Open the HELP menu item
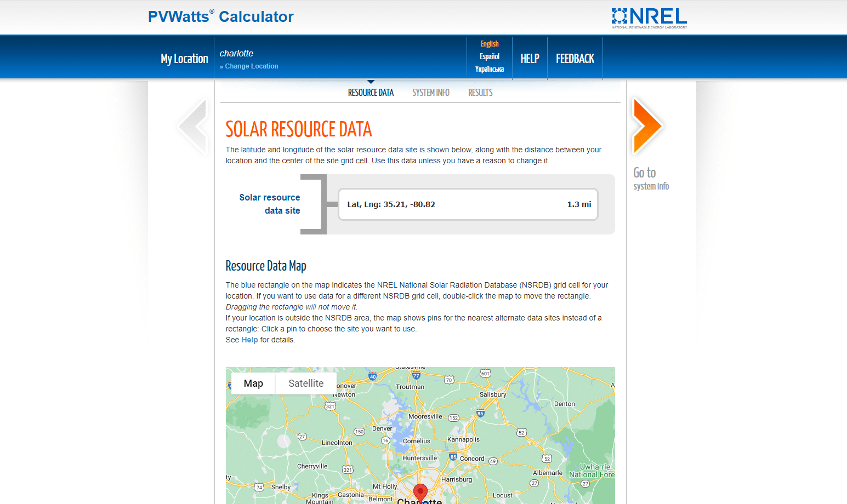The height and width of the screenshot is (504, 847). [530, 59]
